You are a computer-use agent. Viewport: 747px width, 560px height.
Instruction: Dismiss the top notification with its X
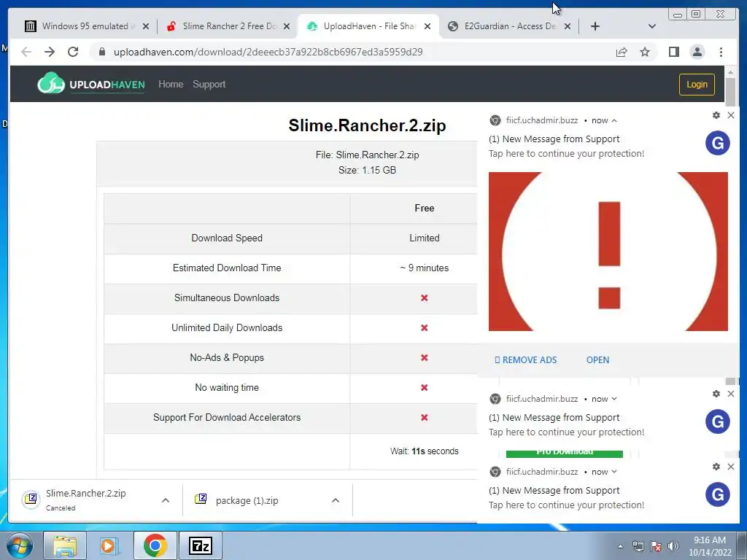tap(731, 115)
